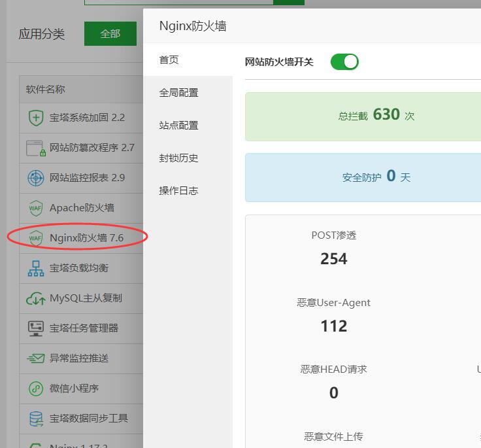481x448 pixels.
Task: Open the Nginx防火墙 7.6 entry name
Action: point(86,238)
